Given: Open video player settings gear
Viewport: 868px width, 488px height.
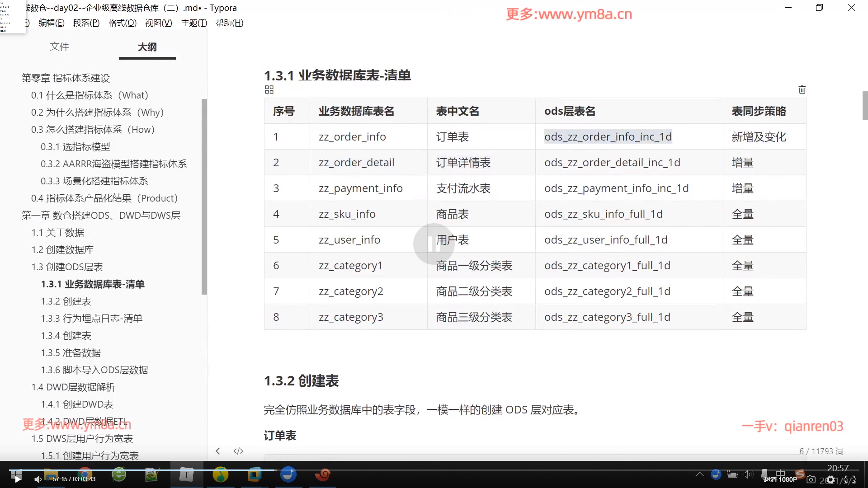Looking at the screenshot, I should pos(830,479).
